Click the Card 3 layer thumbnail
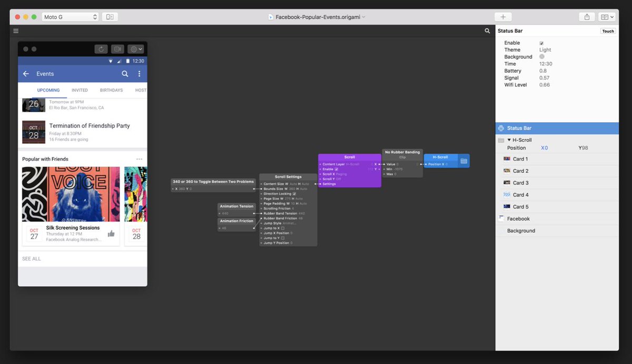The image size is (632, 364). (507, 183)
